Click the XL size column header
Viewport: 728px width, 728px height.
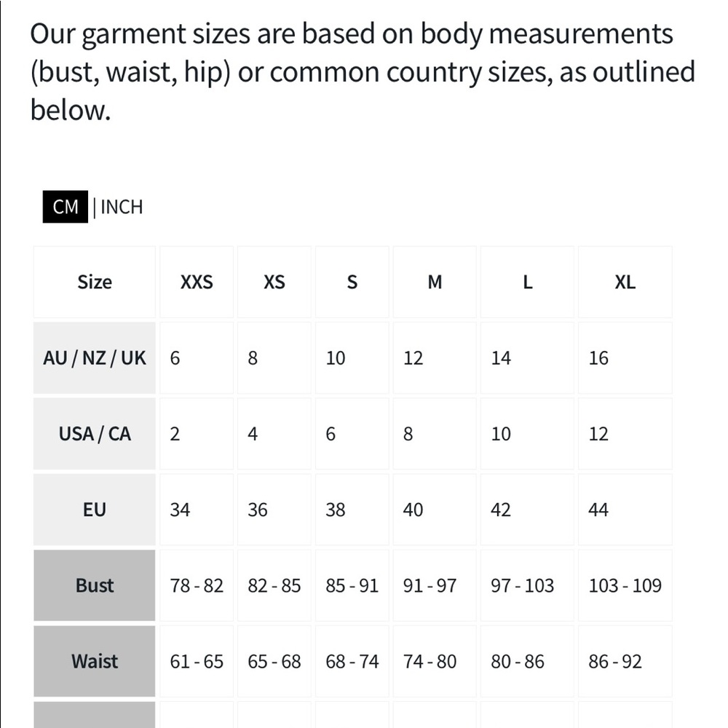click(625, 282)
